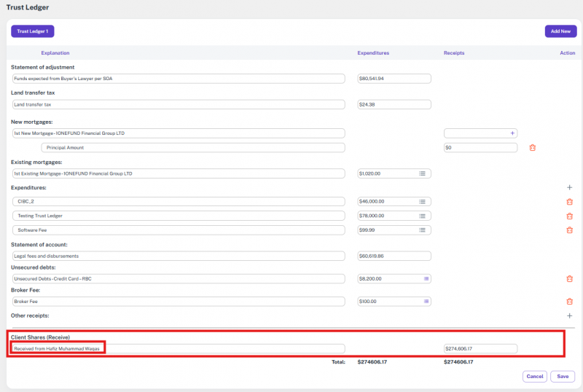
Task: Add a new Other receipts row
Action: click(x=569, y=315)
